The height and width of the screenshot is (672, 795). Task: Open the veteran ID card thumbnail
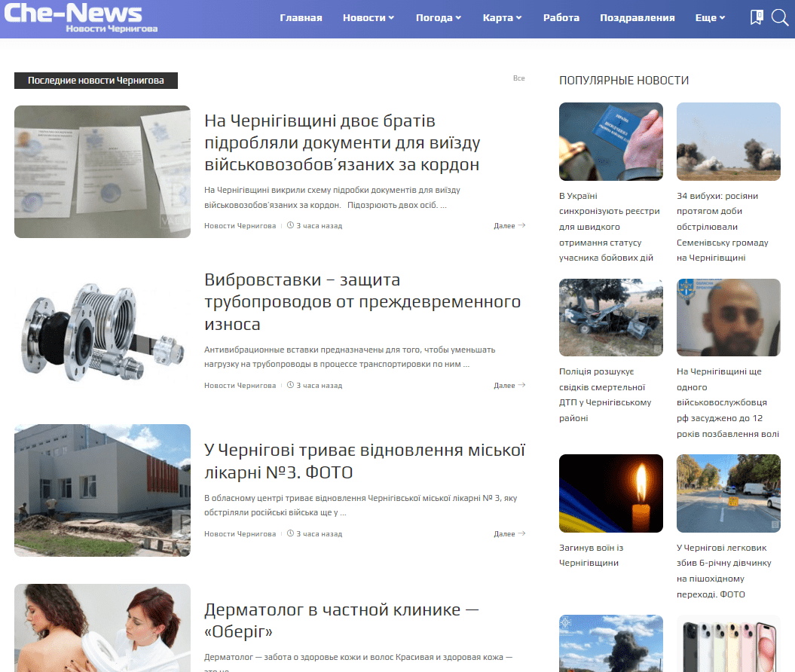[611, 142]
